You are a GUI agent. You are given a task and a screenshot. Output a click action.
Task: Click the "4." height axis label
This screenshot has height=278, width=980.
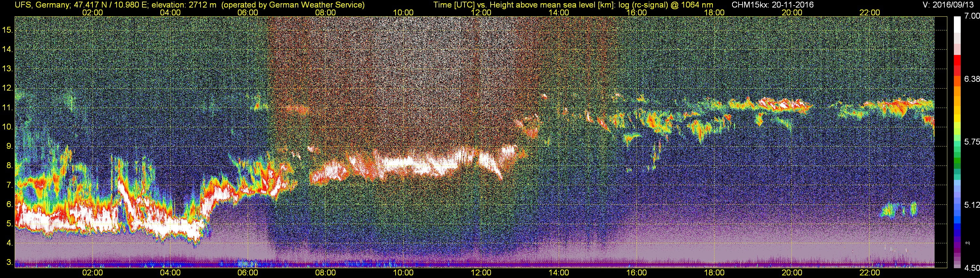tap(9, 243)
